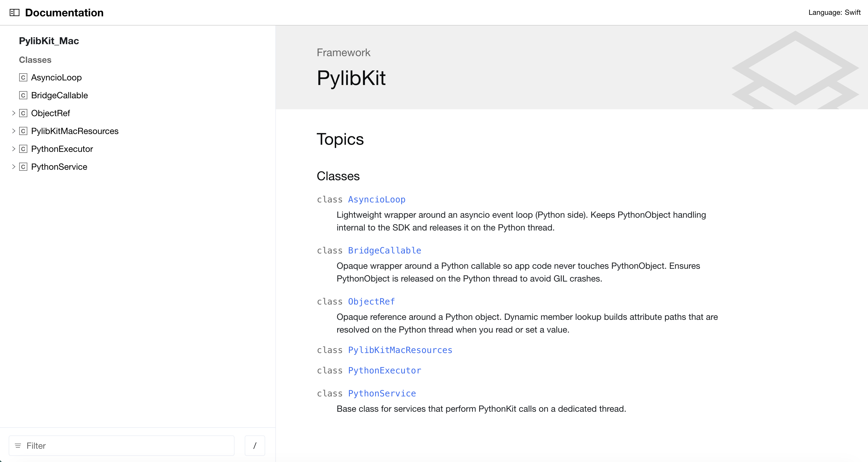Select PylibKit_Mac in the sidebar
Image resolution: width=868 pixels, height=462 pixels.
49,41
